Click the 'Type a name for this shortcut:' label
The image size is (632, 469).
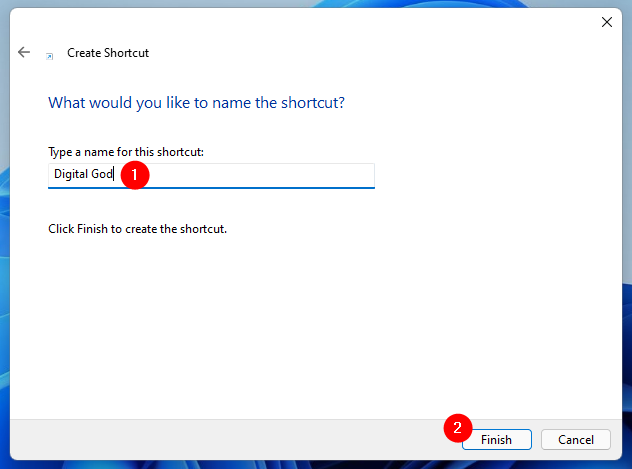(x=126, y=152)
